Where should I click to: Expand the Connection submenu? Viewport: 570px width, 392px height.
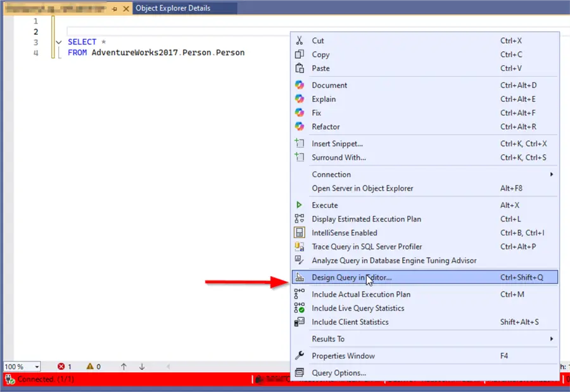coord(331,175)
